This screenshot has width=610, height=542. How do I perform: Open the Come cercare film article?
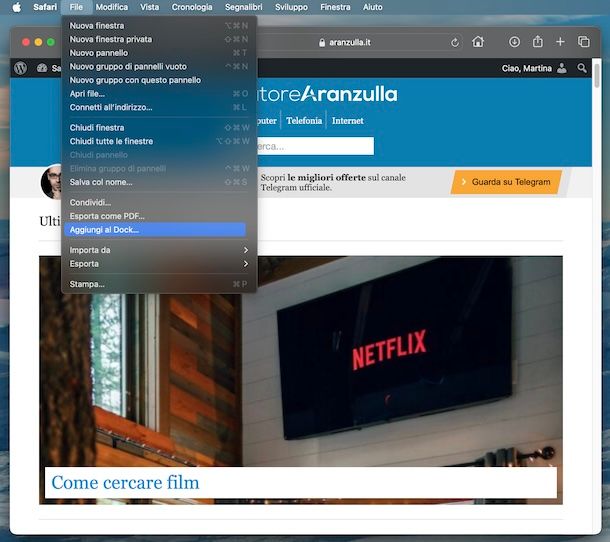coord(125,482)
